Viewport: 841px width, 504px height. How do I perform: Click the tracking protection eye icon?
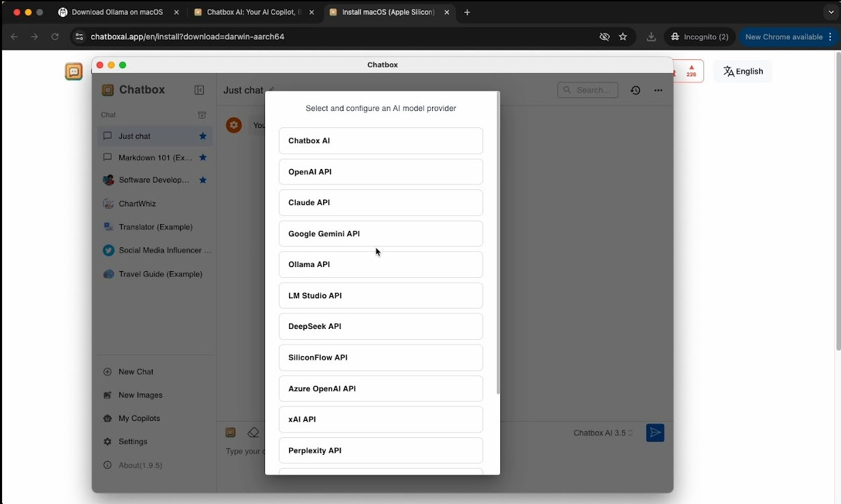pos(604,37)
